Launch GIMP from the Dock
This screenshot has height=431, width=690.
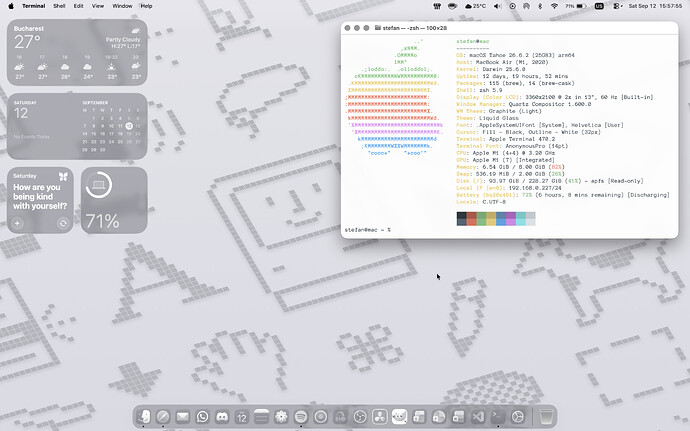click(x=400, y=416)
